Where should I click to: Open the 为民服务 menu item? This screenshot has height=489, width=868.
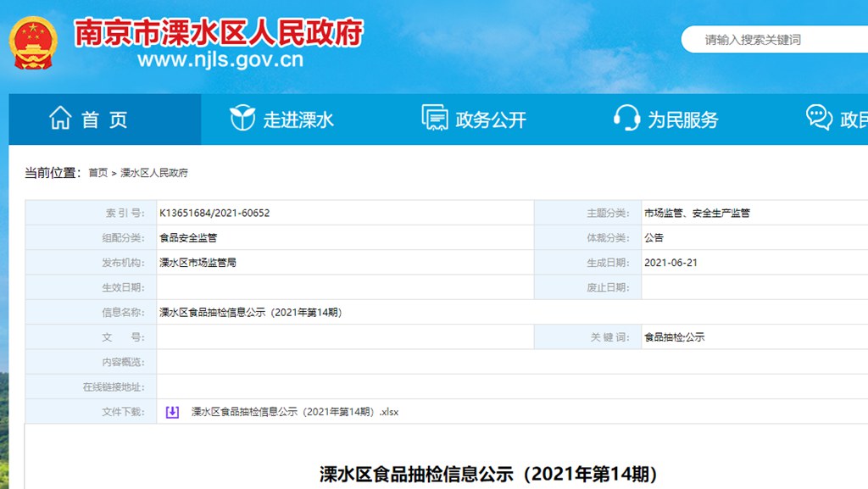[683, 119]
